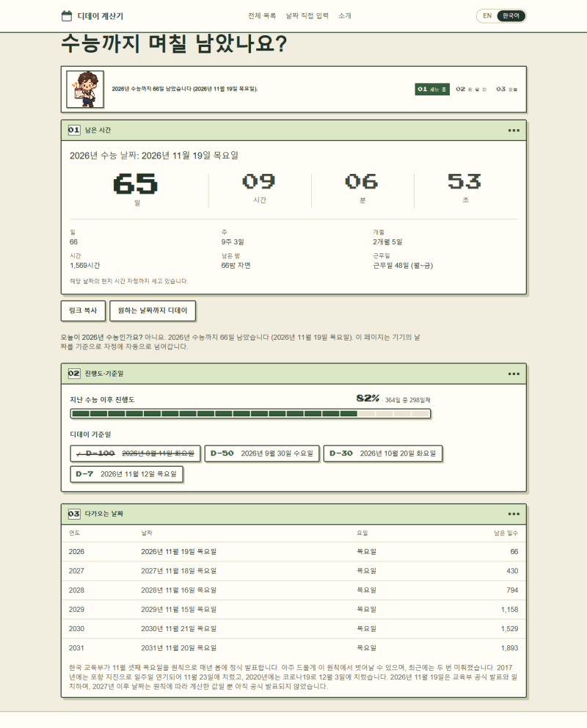This screenshot has width=587, height=728.
Task: Click the 1,893 remaining days cell
Action: pos(509,648)
